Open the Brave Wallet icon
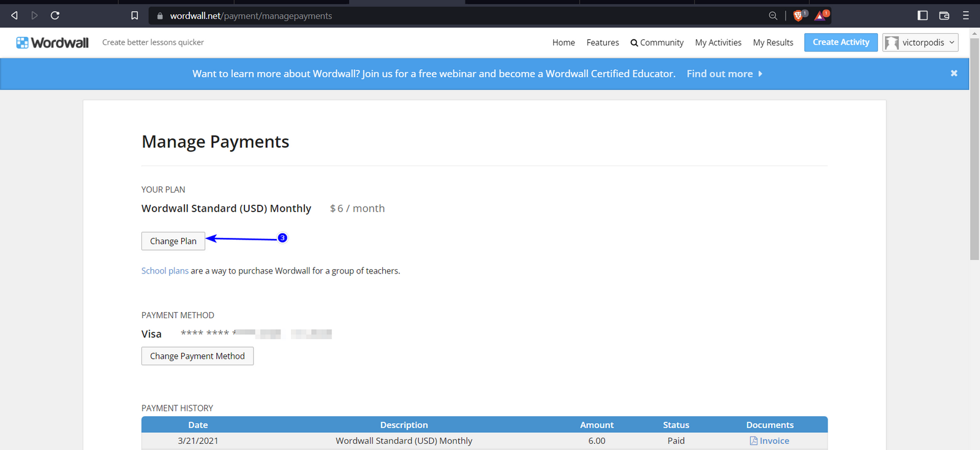This screenshot has width=980, height=450. pos(944,15)
